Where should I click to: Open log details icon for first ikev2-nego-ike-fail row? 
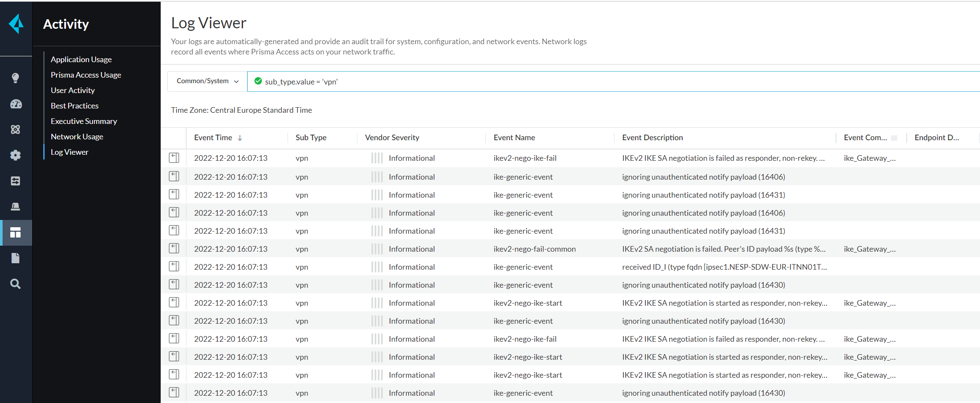coord(174,158)
